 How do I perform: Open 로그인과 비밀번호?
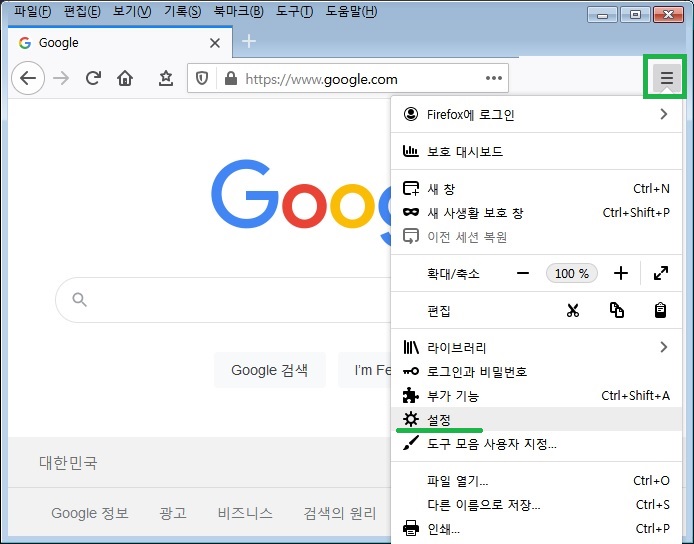(x=536, y=371)
